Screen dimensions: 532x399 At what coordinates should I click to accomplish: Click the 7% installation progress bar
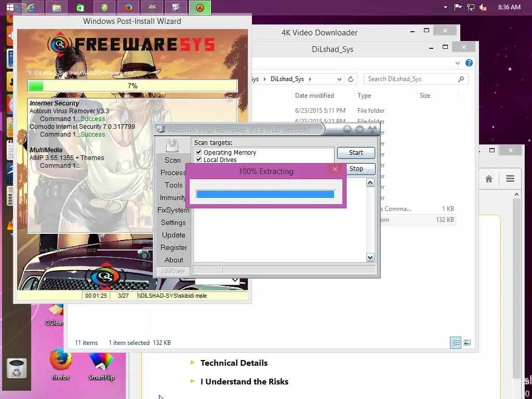tap(132, 86)
